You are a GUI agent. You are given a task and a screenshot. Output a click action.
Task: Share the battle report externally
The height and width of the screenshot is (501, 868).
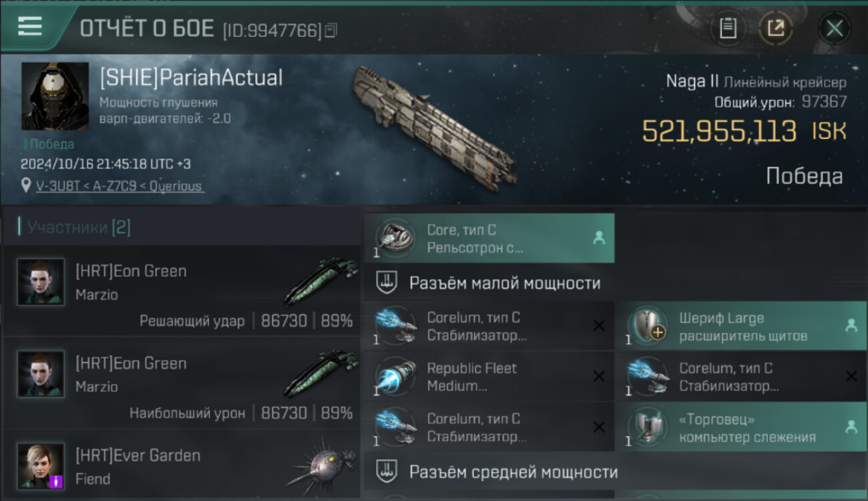click(775, 28)
